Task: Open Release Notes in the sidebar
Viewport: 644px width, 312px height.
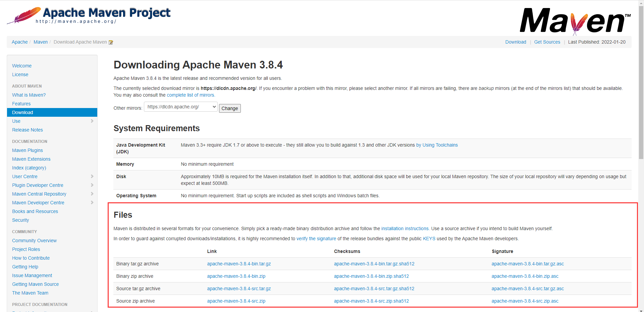Action: coord(28,130)
